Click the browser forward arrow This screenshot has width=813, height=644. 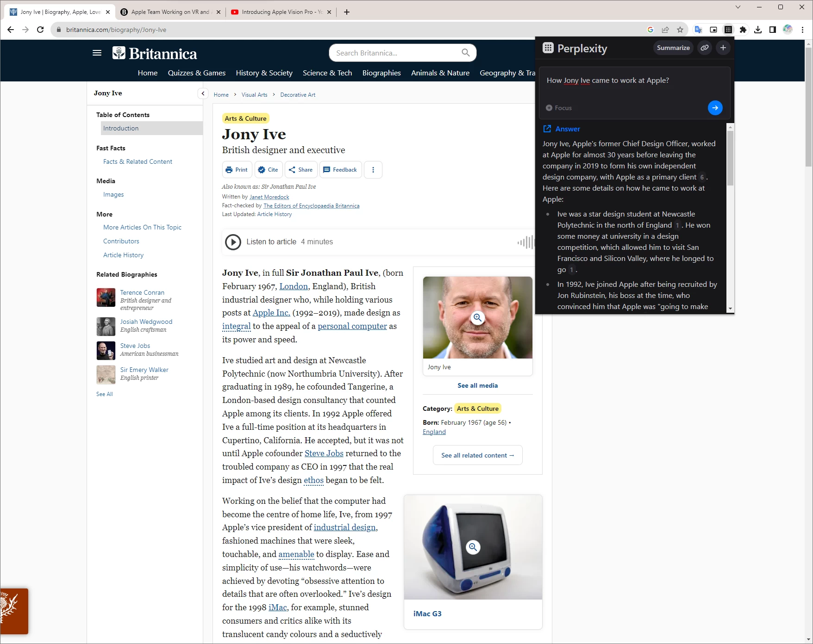25,30
